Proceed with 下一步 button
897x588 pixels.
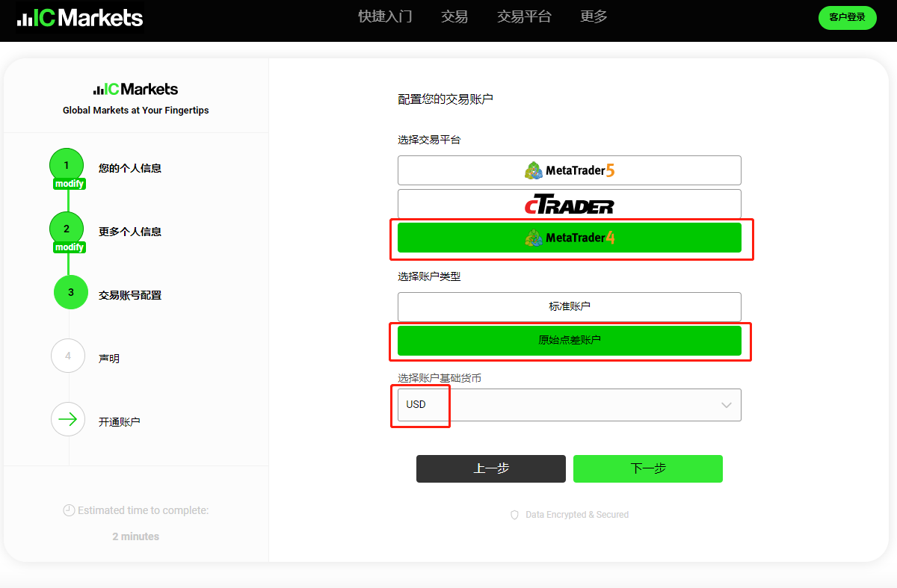coord(648,468)
